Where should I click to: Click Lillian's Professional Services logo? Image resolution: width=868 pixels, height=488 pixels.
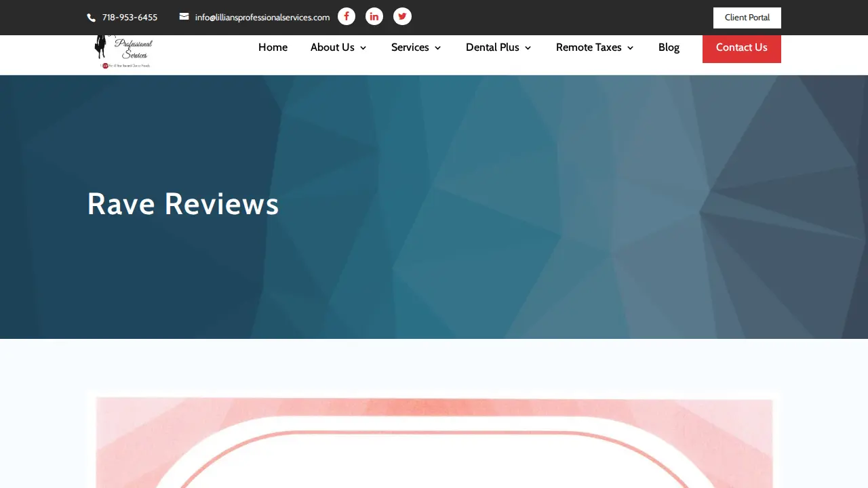coord(123,52)
